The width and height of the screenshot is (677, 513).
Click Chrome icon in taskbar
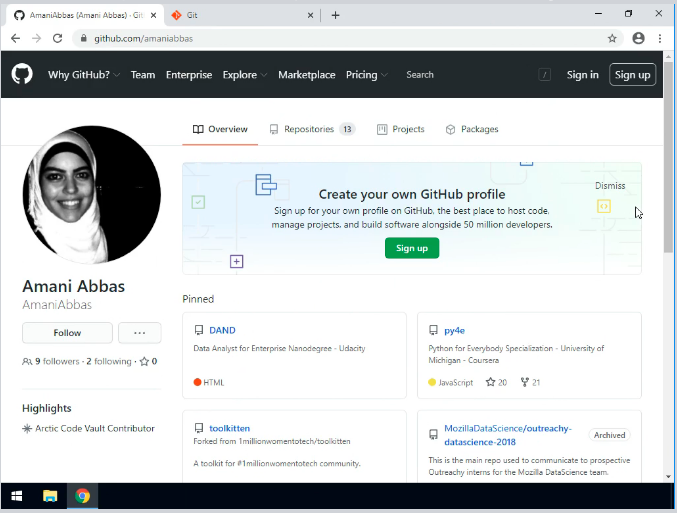82,496
